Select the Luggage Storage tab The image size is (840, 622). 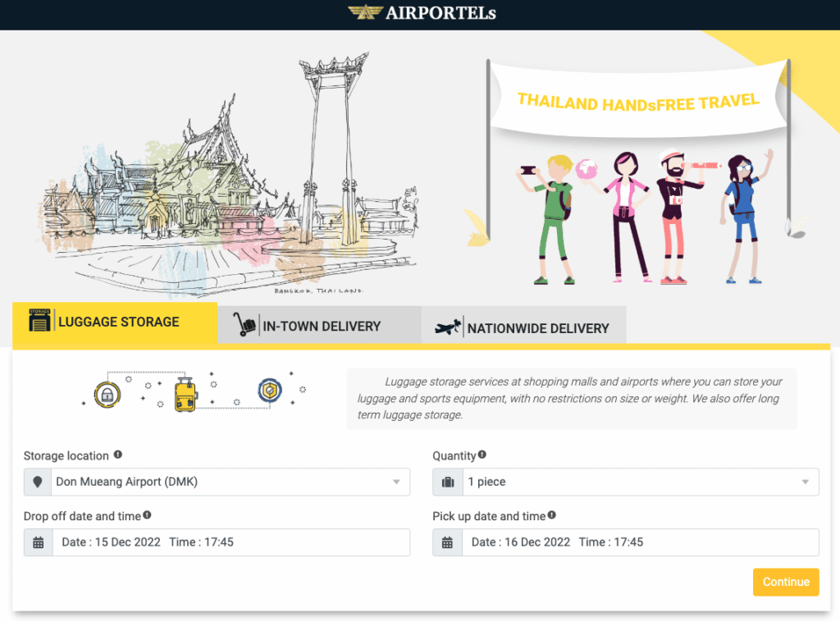pyautogui.click(x=115, y=322)
